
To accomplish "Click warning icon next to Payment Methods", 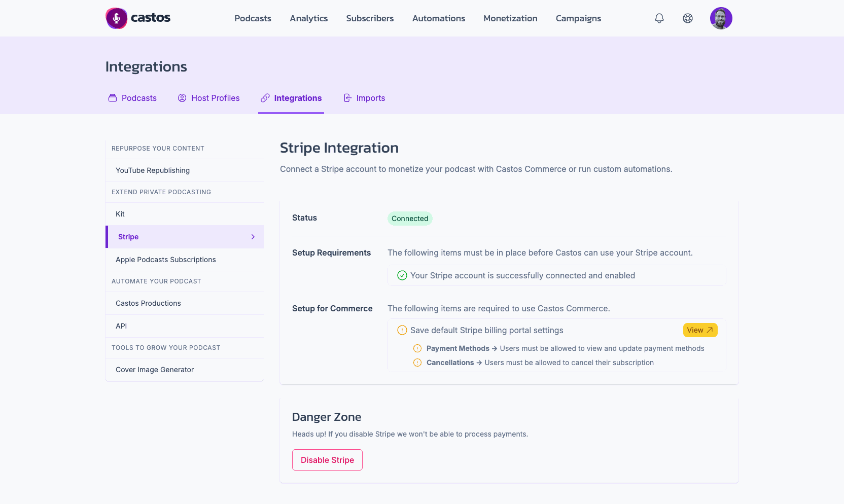I will coord(417,348).
